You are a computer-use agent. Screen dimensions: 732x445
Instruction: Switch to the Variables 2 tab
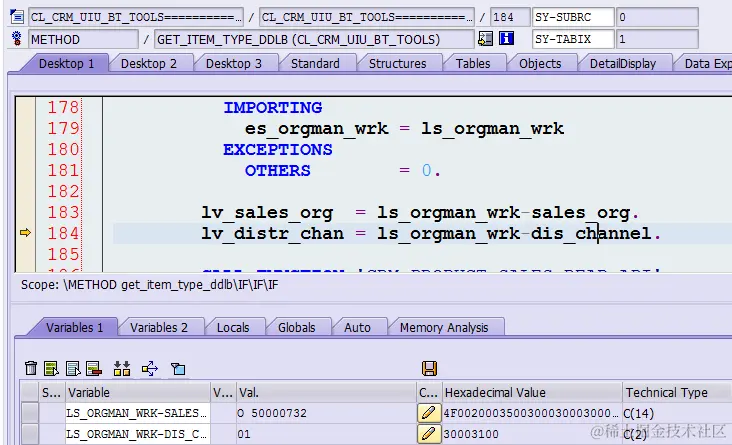click(x=159, y=327)
